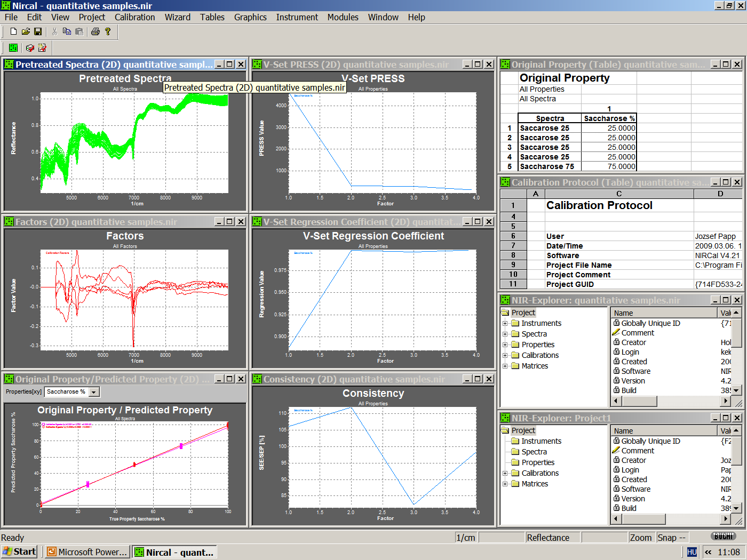Open the Instrument menu
The width and height of the screenshot is (747, 560).
click(297, 17)
